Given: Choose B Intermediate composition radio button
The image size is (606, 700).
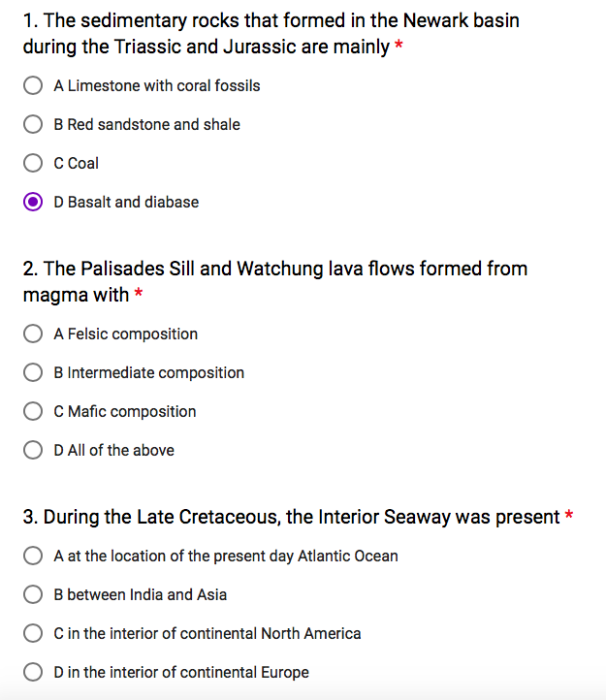Looking at the screenshot, I should tap(33, 373).
